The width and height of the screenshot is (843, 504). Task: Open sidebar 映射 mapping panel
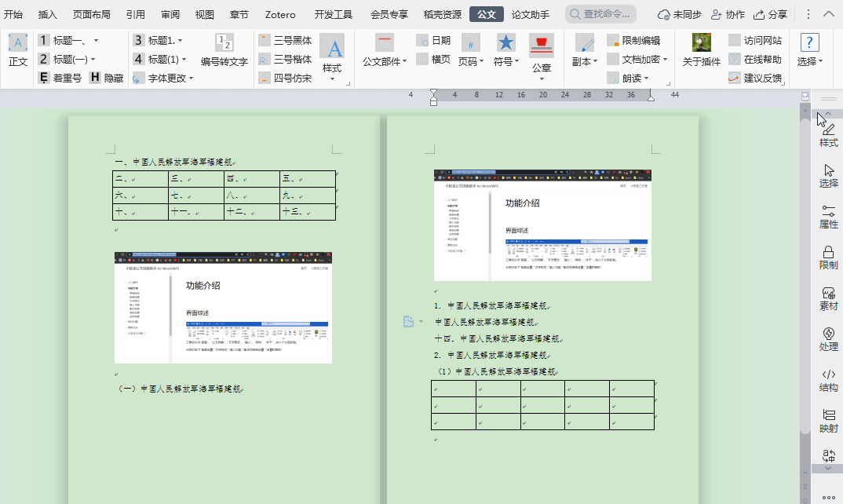tap(829, 421)
